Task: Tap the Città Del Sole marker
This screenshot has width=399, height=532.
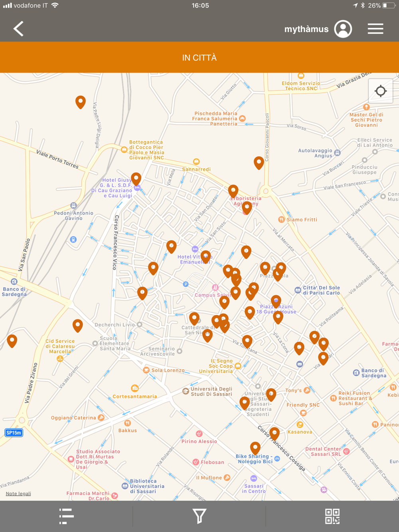Action: click(x=298, y=290)
